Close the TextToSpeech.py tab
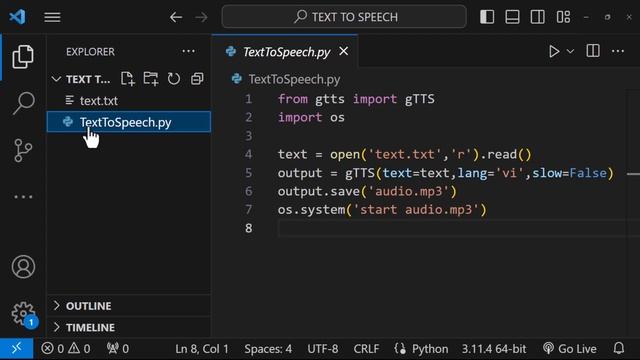 click(344, 51)
